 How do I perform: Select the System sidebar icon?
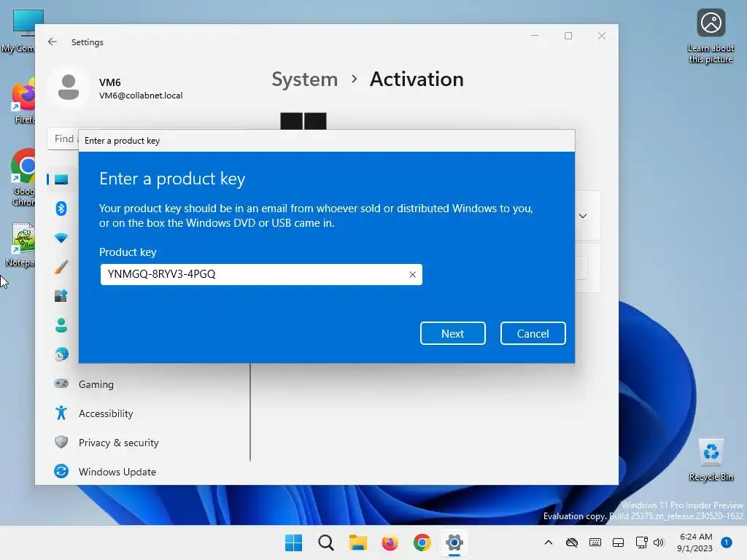[61, 179]
